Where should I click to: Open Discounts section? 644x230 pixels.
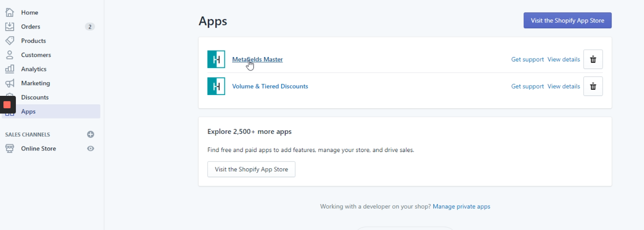point(35,97)
